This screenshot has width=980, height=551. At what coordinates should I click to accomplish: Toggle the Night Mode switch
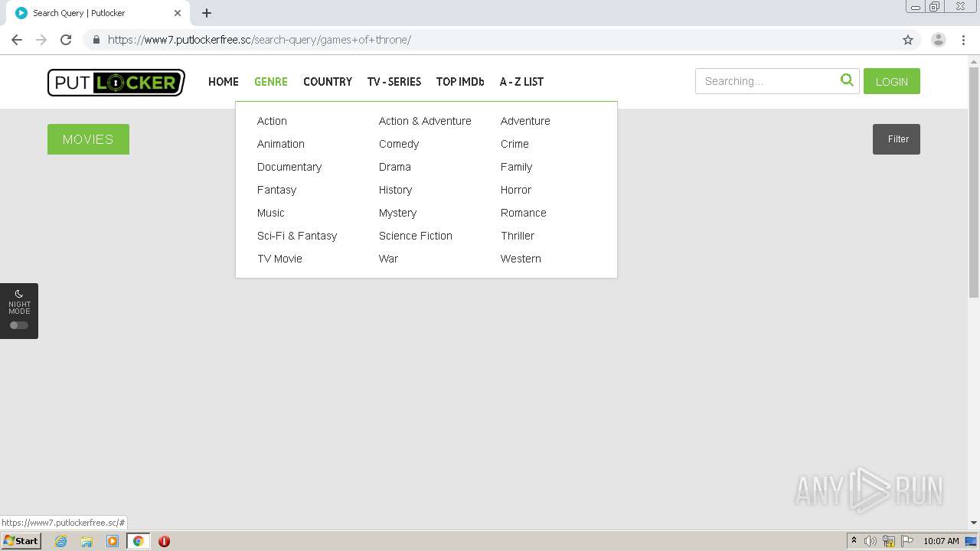19,325
